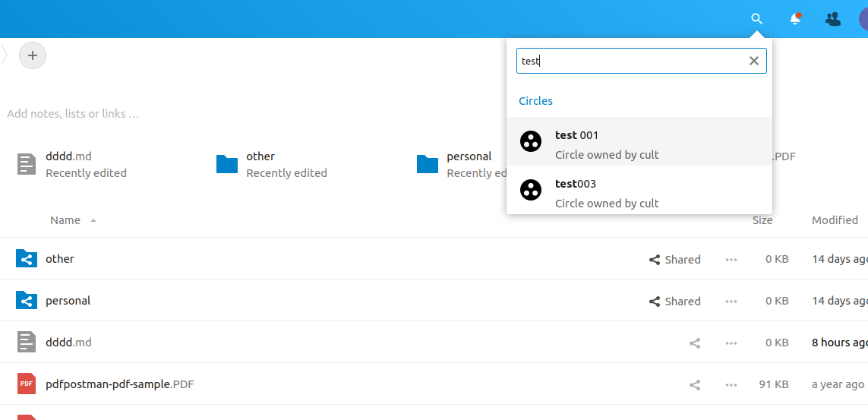Viewport: 868px width, 420px height.
Task: Open the Circles results heading
Action: click(x=535, y=101)
